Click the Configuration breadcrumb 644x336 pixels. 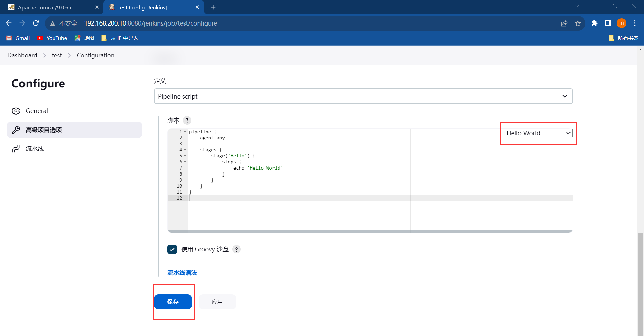click(96, 55)
